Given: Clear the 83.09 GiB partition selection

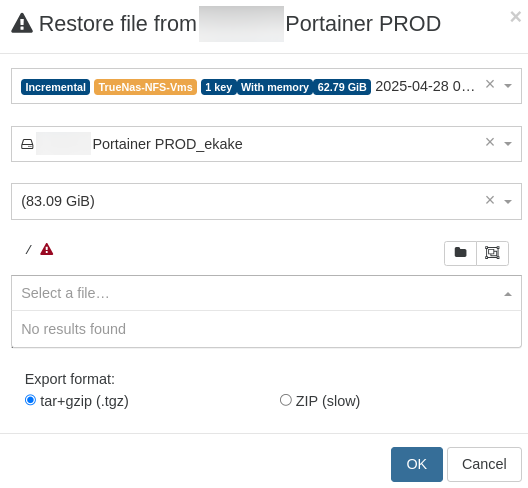Looking at the screenshot, I should point(490,200).
